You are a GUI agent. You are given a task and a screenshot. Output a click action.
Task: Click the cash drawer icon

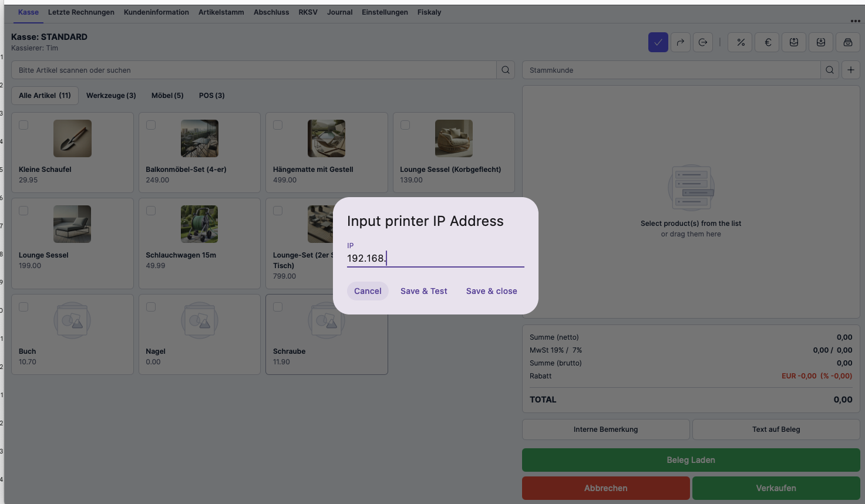(847, 42)
